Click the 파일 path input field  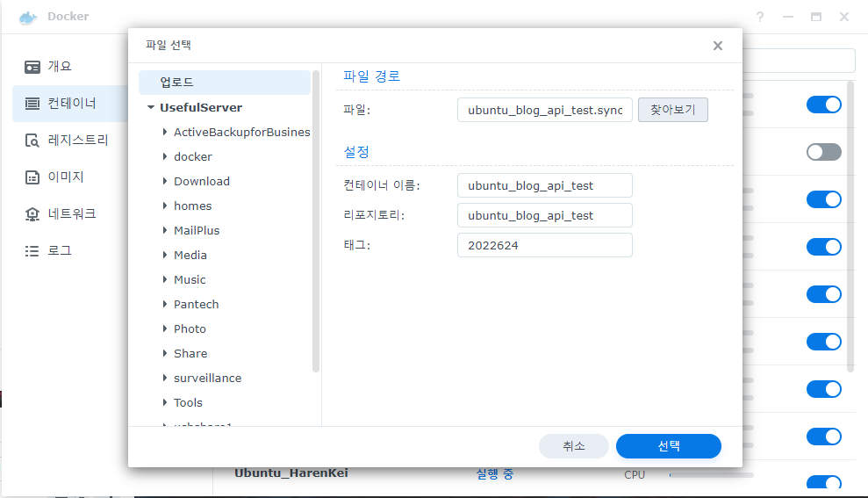pos(545,110)
